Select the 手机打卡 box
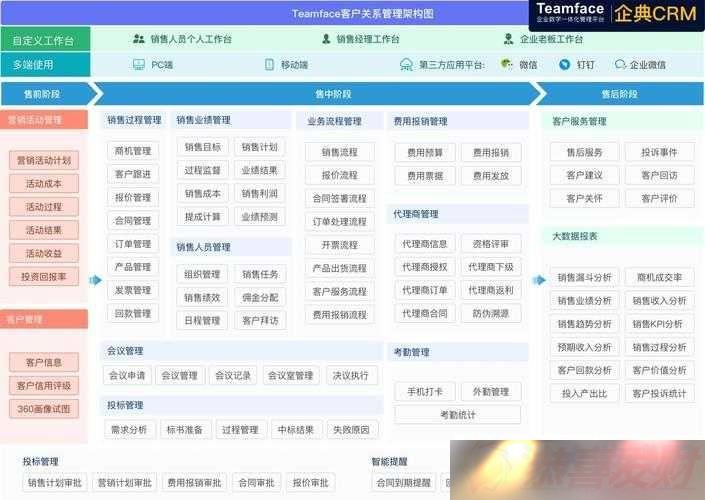 425,392
